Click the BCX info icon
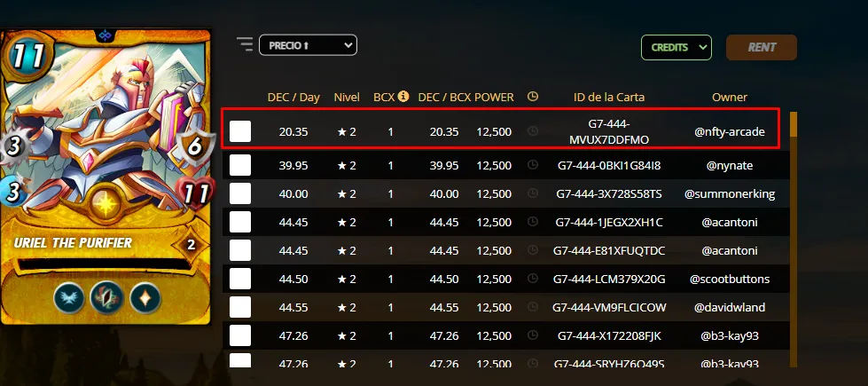Image resolution: width=868 pixels, height=386 pixels. point(403,97)
